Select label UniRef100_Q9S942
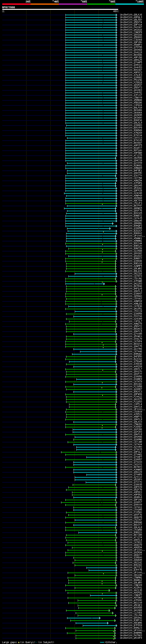This screenshot has width=146, height=644. pos(131,618)
